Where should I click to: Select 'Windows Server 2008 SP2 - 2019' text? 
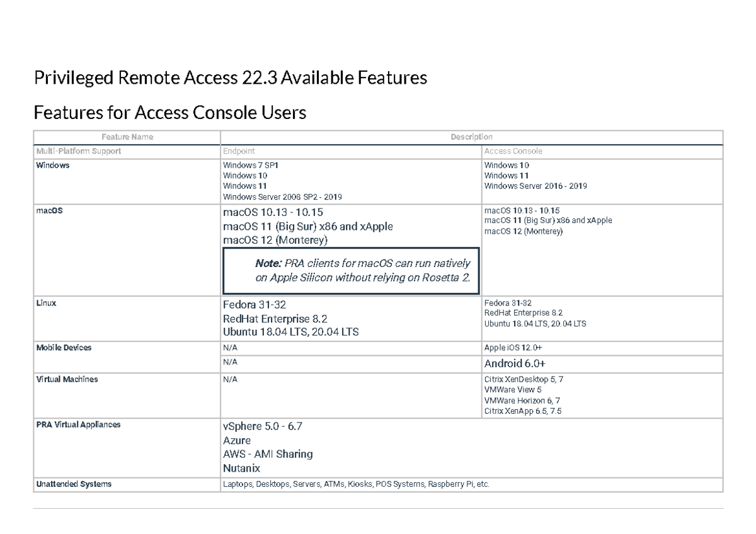click(x=282, y=196)
